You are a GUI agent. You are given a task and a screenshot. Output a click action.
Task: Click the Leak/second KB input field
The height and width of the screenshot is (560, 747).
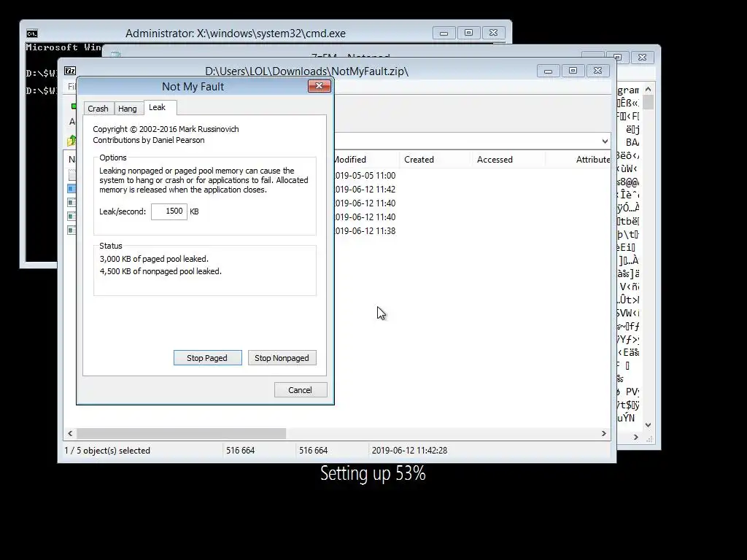[169, 211]
